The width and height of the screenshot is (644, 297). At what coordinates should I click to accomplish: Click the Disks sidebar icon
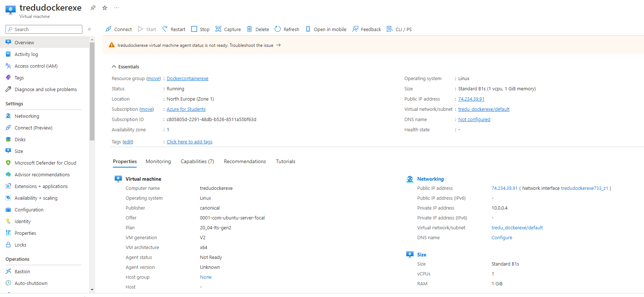pos(8,139)
